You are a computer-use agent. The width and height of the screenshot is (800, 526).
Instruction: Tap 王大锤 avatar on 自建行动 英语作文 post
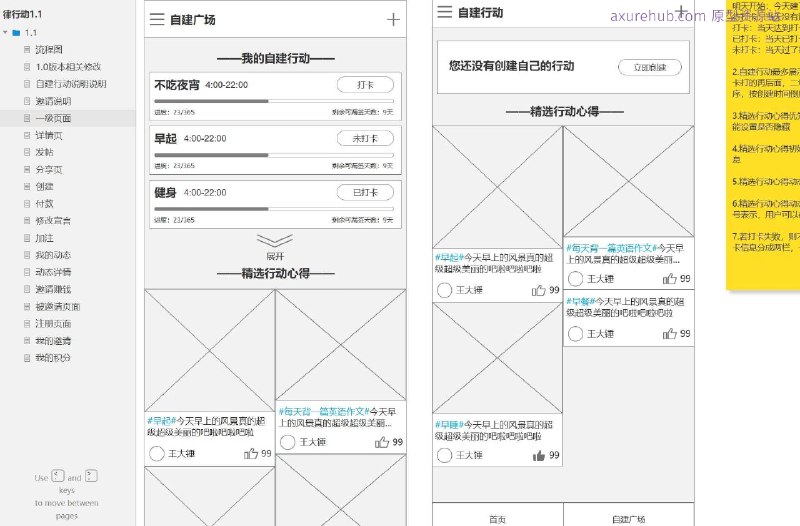pyautogui.click(x=576, y=279)
